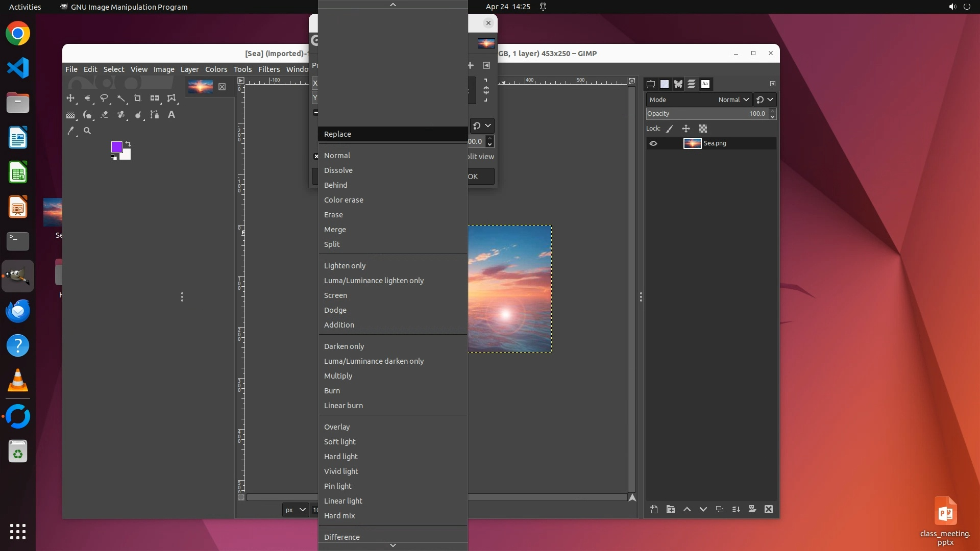This screenshot has height=551, width=980.
Task: Open the layer Mode Normal dropdown
Action: pos(733,99)
